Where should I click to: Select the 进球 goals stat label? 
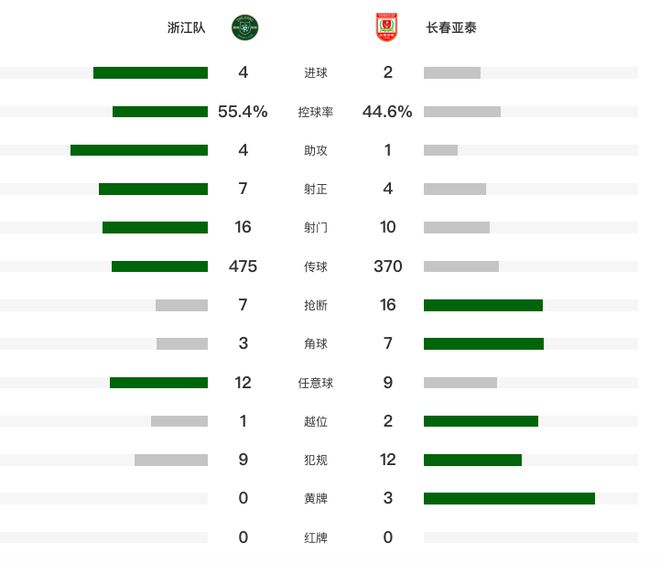click(x=316, y=73)
